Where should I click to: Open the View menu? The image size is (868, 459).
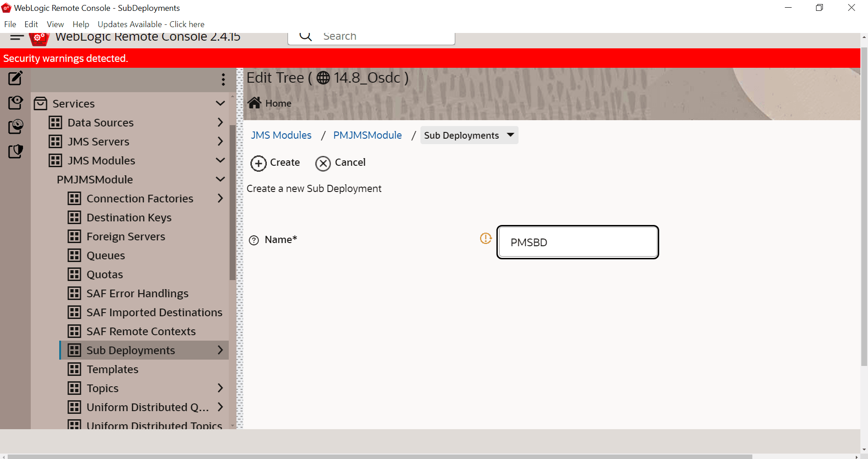tap(55, 24)
